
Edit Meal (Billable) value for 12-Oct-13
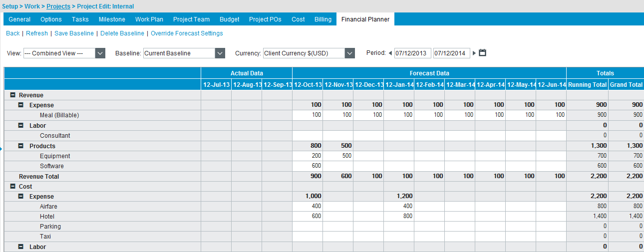(x=308, y=115)
